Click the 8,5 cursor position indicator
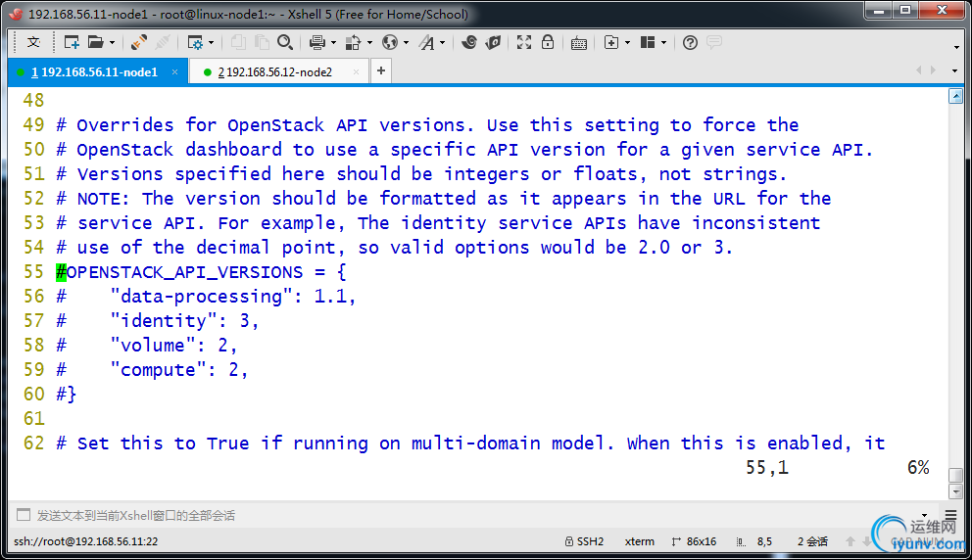 pos(754,541)
